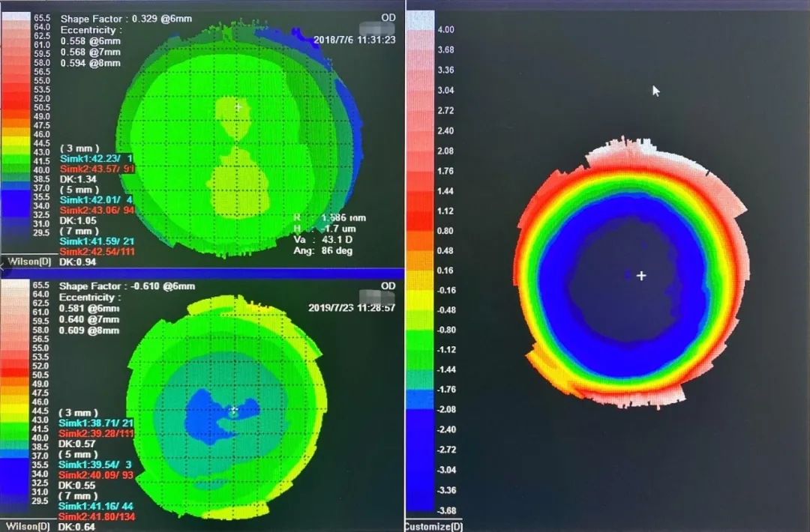
Task: Click the 'Simk2:42.54/111' reading
Action: 97,251
